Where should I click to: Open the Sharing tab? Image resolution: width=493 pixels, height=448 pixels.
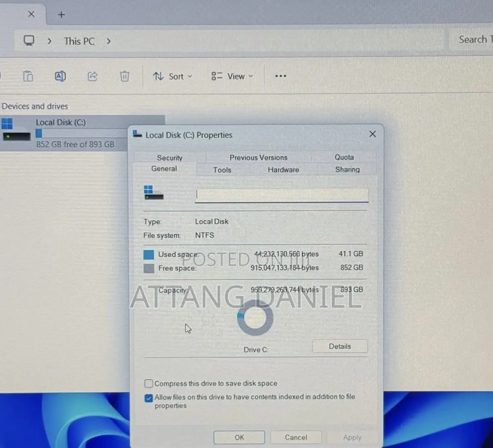(347, 169)
